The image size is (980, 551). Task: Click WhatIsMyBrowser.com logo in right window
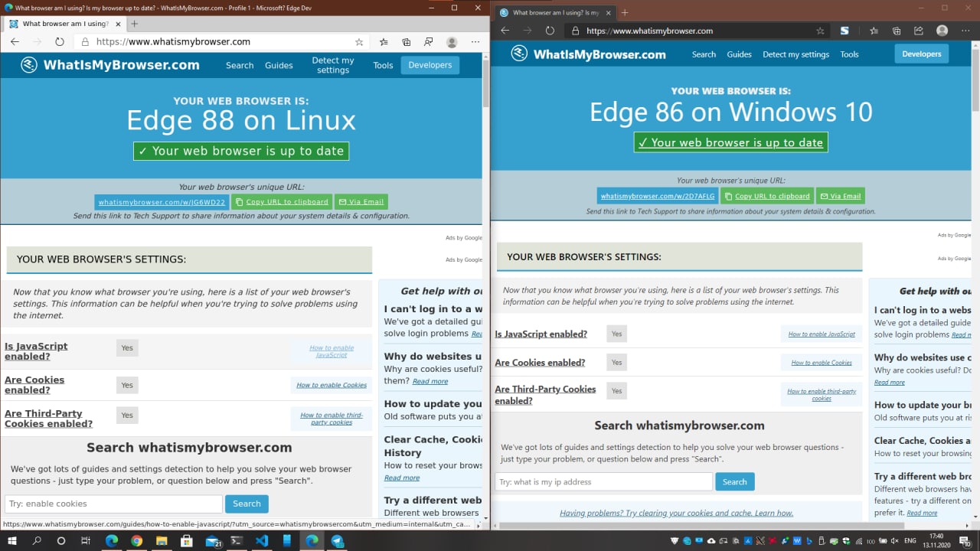588,54
